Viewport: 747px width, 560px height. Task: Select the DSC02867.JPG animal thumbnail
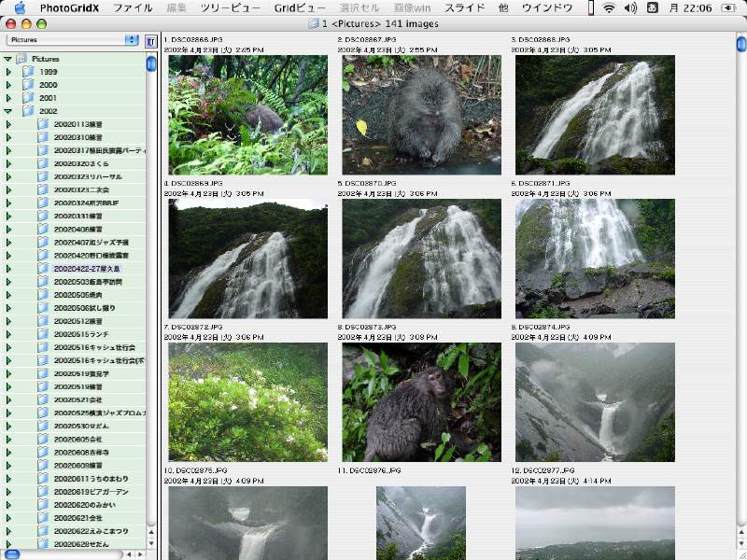coord(421,115)
